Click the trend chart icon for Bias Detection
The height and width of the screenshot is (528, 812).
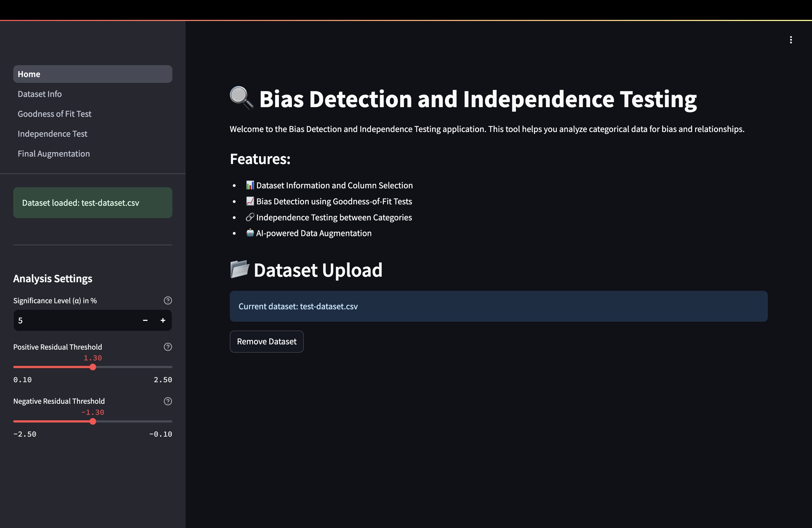pyautogui.click(x=250, y=201)
